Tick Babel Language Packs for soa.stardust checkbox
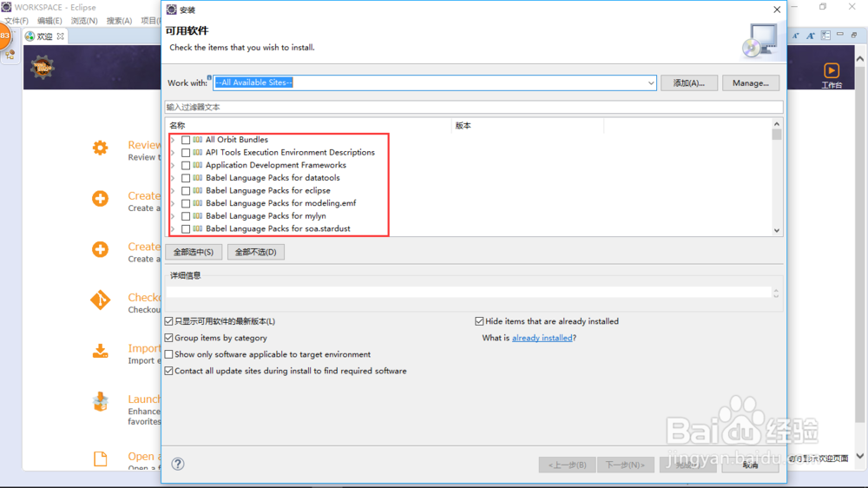 tap(186, 229)
